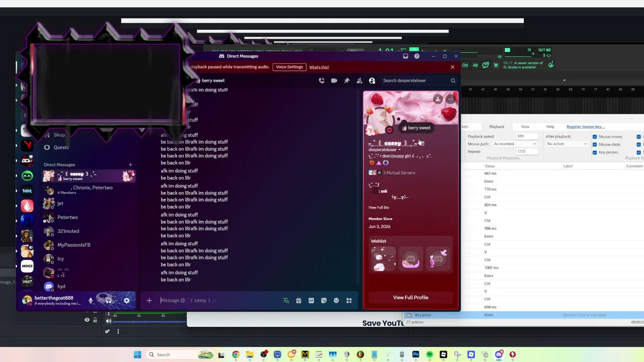Toggle Mouse clicks checkbox in macro recorder
Screen dimensions: 644x362
pos(595,144)
